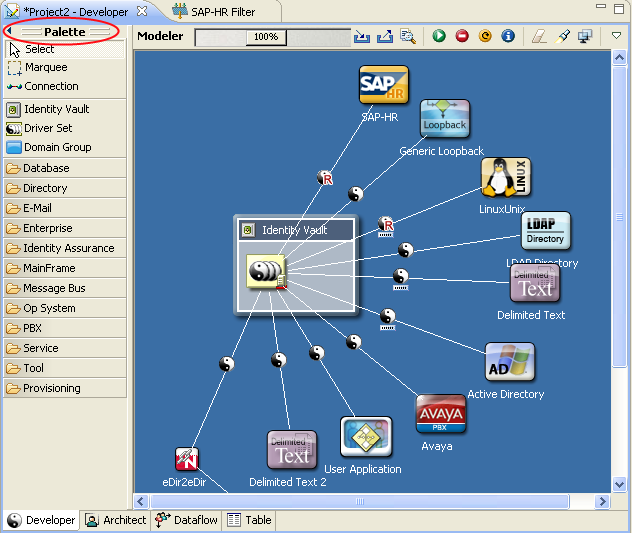Click the red stop toolbar icon

[462, 36]
